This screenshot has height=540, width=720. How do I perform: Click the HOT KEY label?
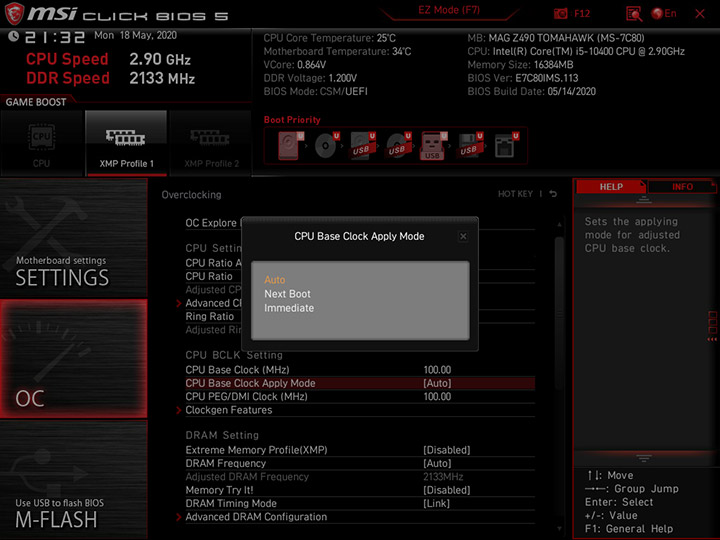[x=515, y=194]
